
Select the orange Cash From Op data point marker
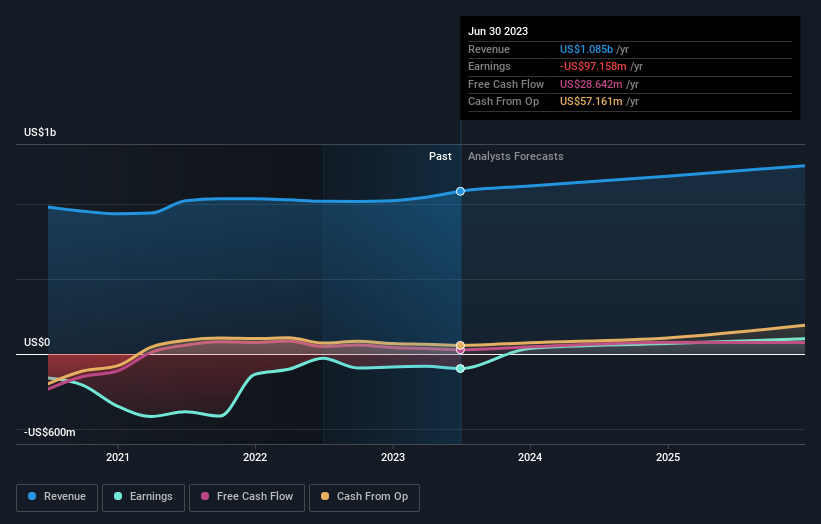(x=460, y=345)
